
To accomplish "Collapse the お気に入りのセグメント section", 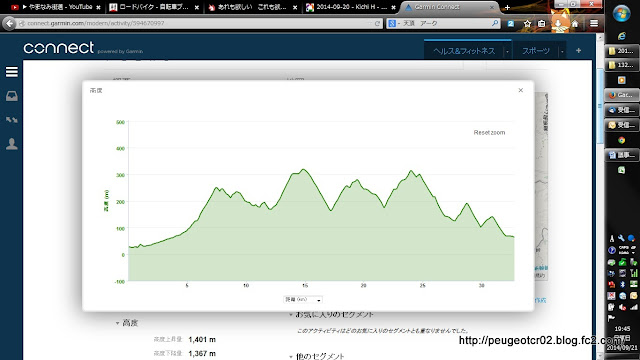I will click(291, 314).
